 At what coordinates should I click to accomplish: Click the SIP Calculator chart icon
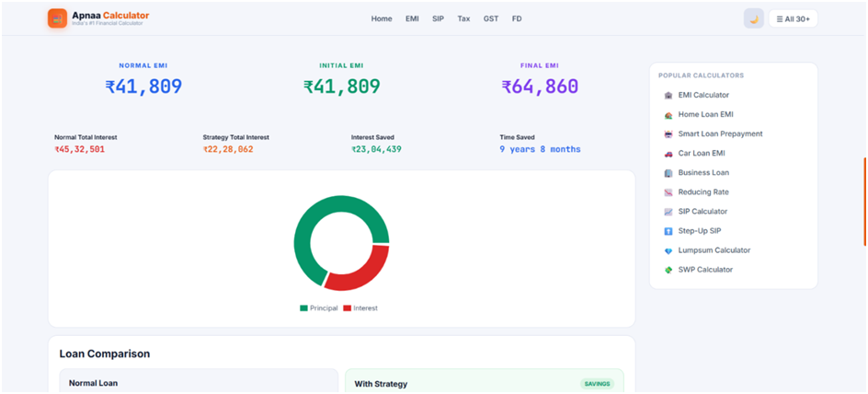pyautogui.click(x=668, y=212)
